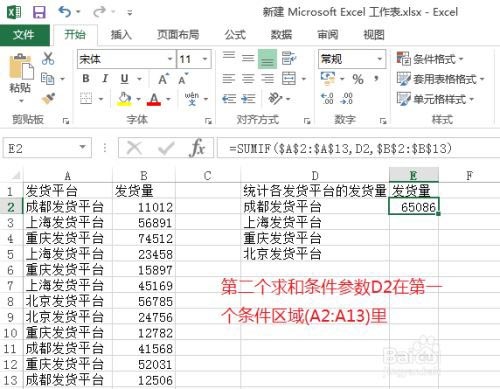The image size is (500, 389).
Task: Click the Borders icon
Action: pos(86,99)
